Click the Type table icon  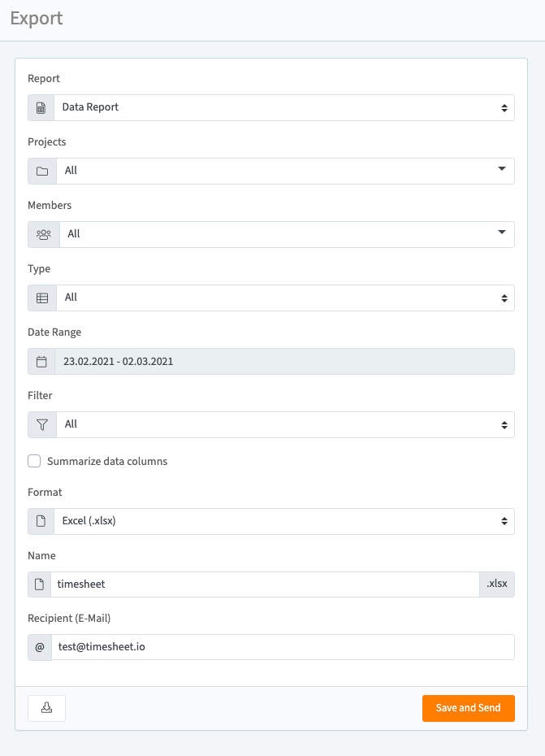(42, 298)
